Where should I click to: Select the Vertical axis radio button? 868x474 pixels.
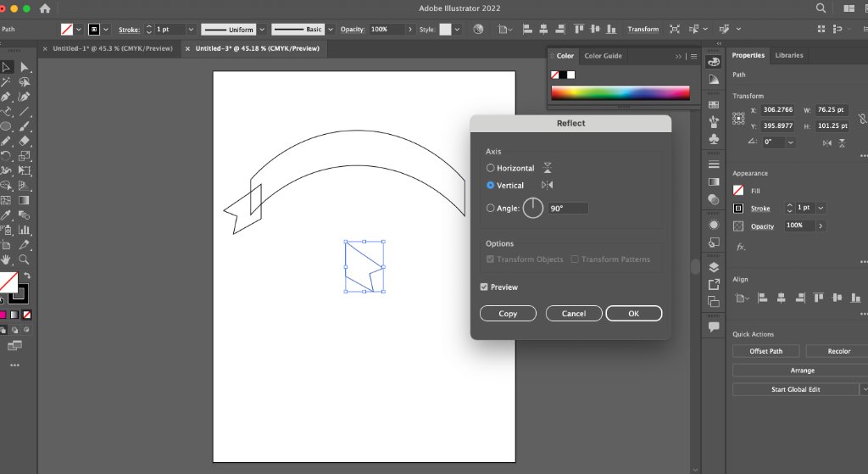(490, 185)
